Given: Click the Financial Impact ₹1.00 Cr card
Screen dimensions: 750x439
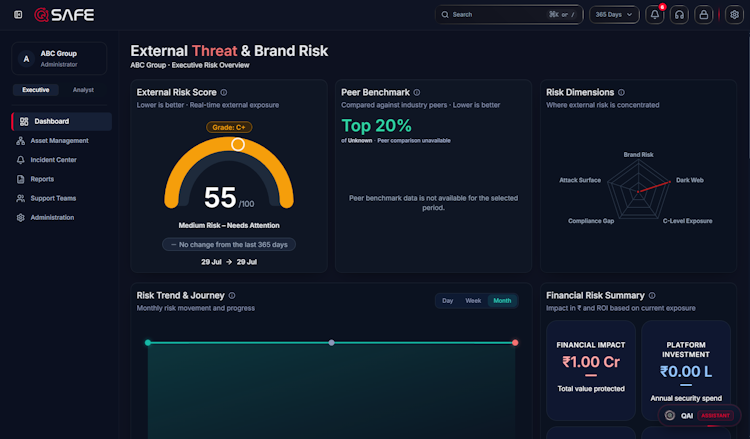Looking at the screenshot, I should [x=591, y=371].
